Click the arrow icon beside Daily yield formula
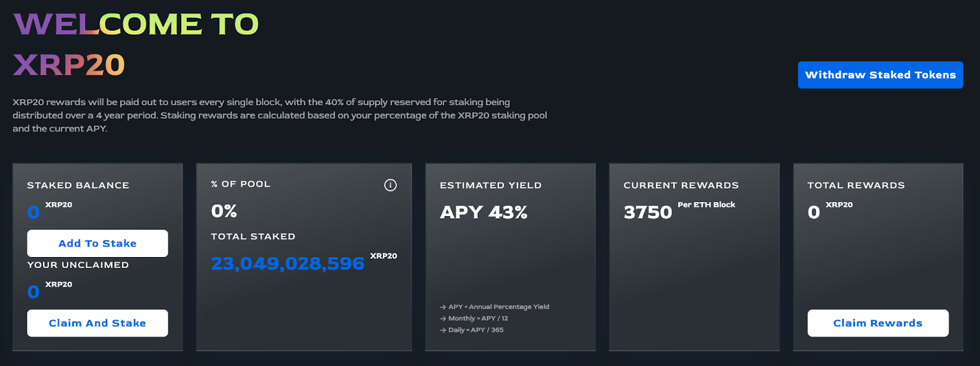 pyautogui.click(x=441, y=330)
